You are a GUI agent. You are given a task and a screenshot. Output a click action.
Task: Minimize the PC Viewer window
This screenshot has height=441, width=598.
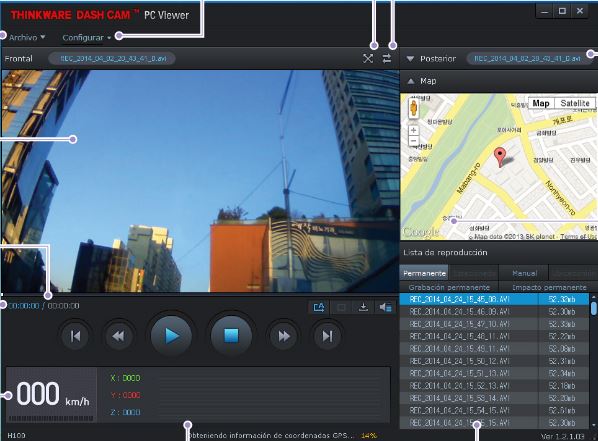(545, 11)
